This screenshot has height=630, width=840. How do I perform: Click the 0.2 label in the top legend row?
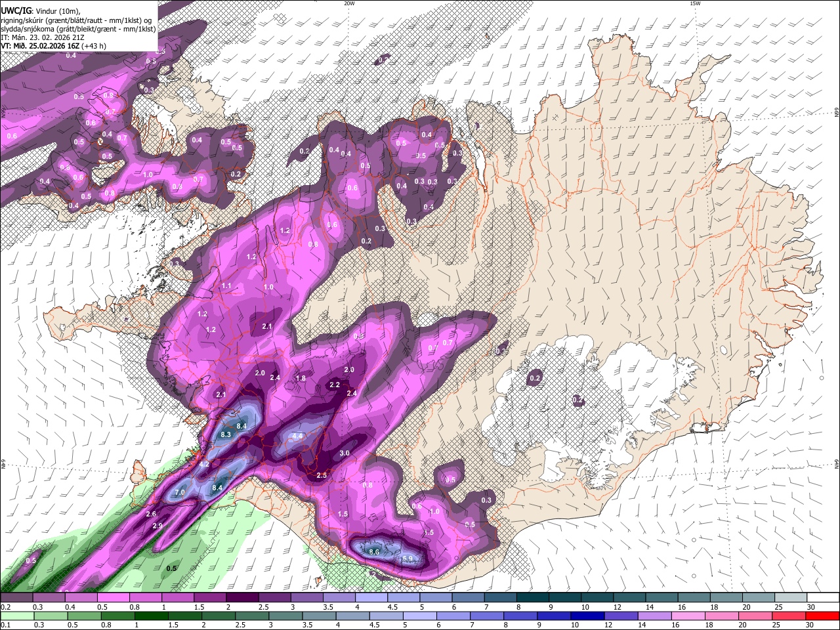[x=5, y=608]
